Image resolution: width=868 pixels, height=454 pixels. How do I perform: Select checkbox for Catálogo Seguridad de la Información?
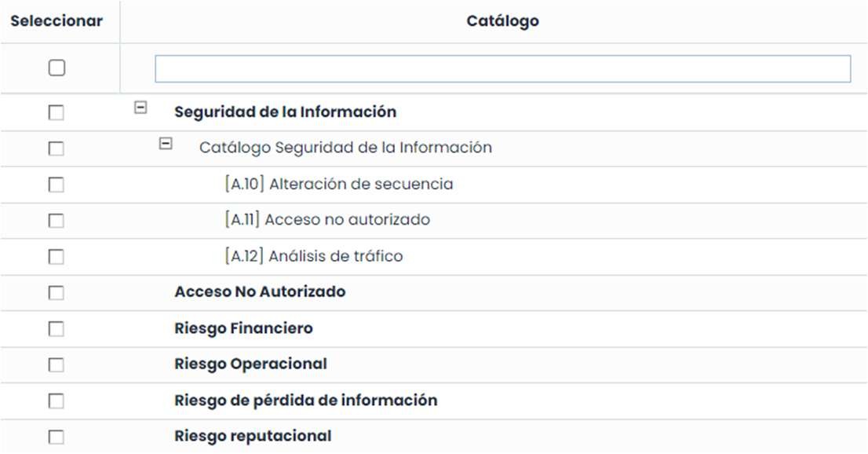pos(57,148)
